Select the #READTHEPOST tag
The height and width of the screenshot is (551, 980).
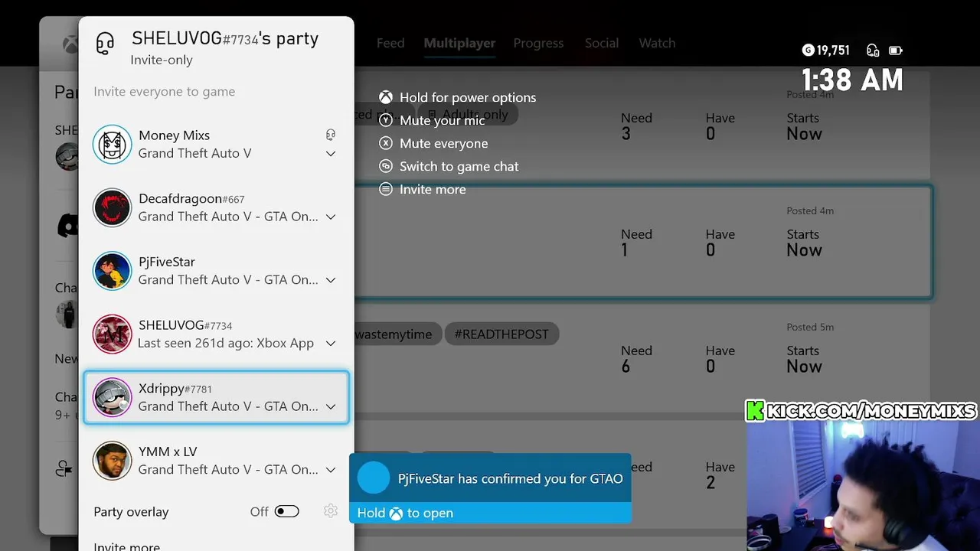click(501, 334)
